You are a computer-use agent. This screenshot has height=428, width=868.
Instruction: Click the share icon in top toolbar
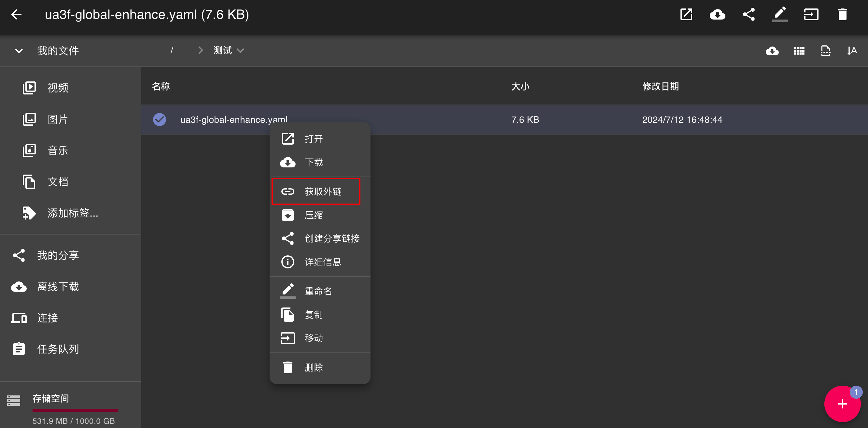pyautogui.click(x=749, y=14)
